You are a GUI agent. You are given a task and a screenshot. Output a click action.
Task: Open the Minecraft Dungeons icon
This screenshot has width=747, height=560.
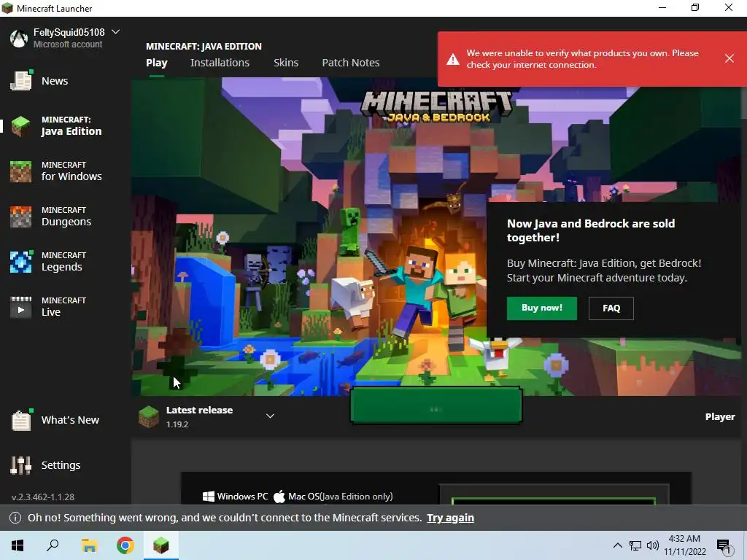click(21, 217)
